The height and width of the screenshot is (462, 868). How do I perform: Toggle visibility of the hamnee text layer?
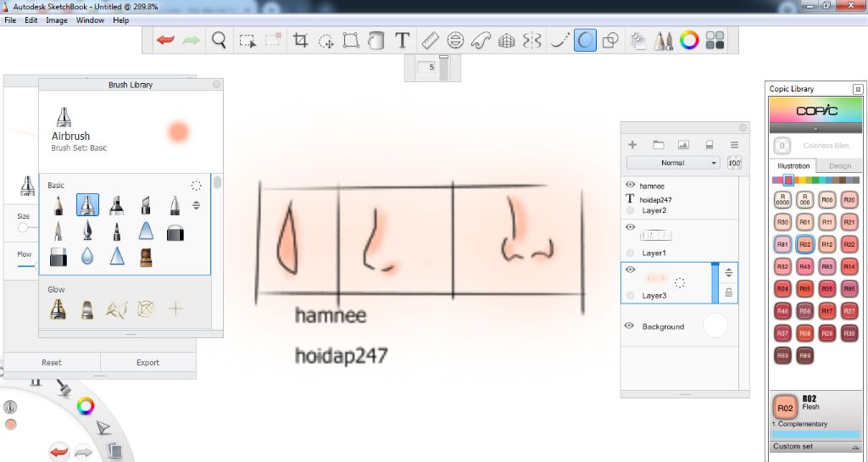coord(630,185)
